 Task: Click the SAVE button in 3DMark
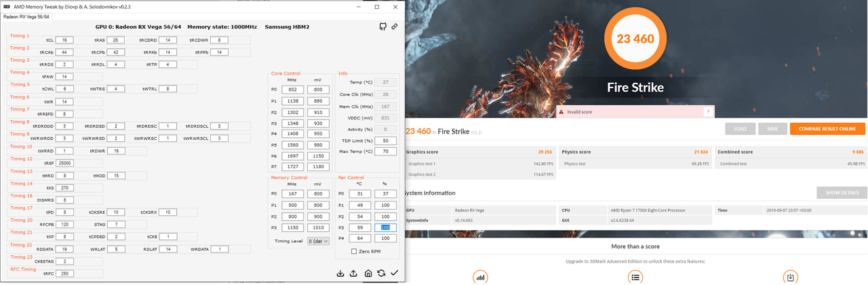[x=772, y=129]
